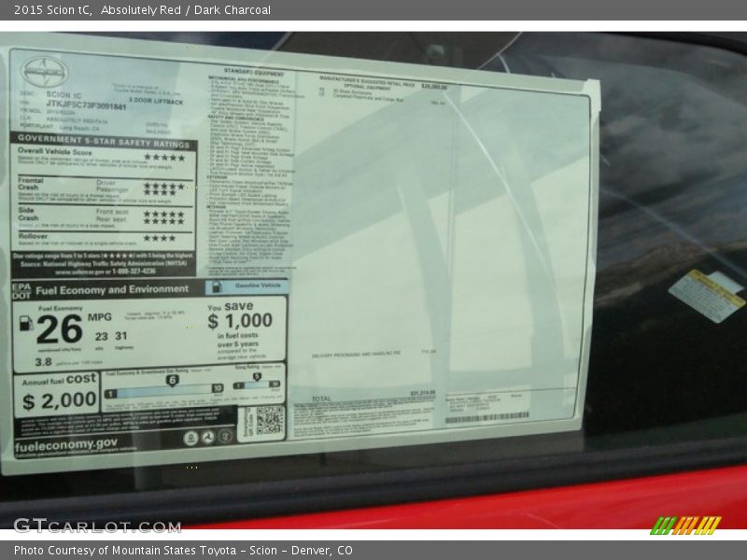Click the 'Overall Vehicle Score' label
This screenshot has width=747, height=560.
click(x=55, y=152)
